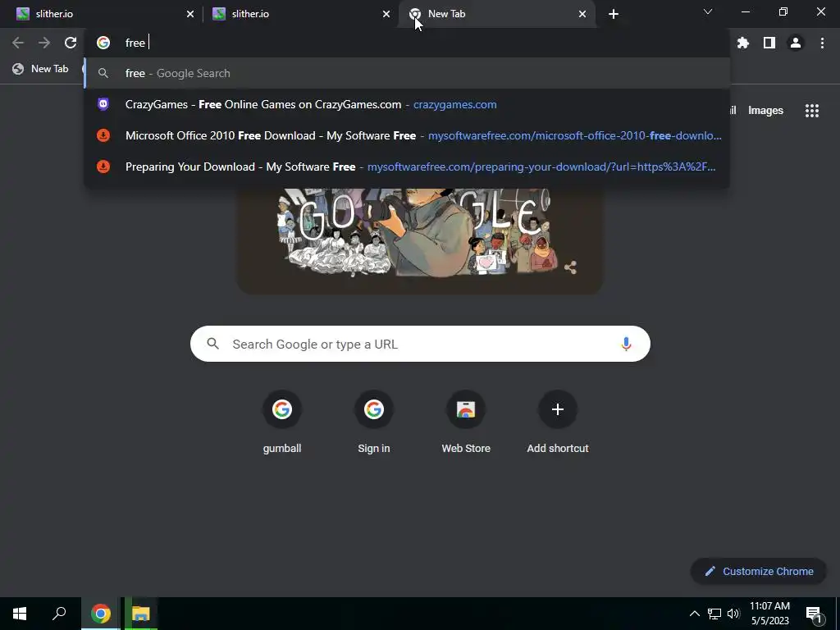
Task: Open the Chrome profile avatar
Action: point(796,43)
